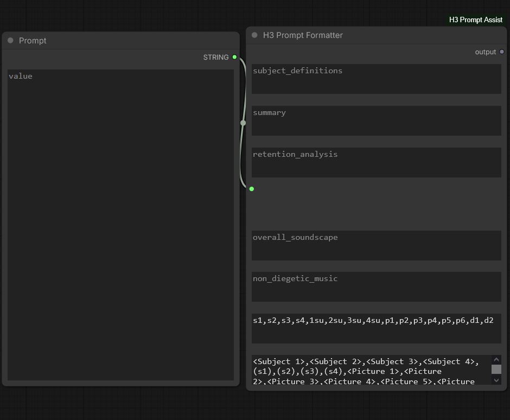Focus the value text area in Prompt node
Image resolution: width=510 pixels, height=420 pixels.
coord(120,225)
